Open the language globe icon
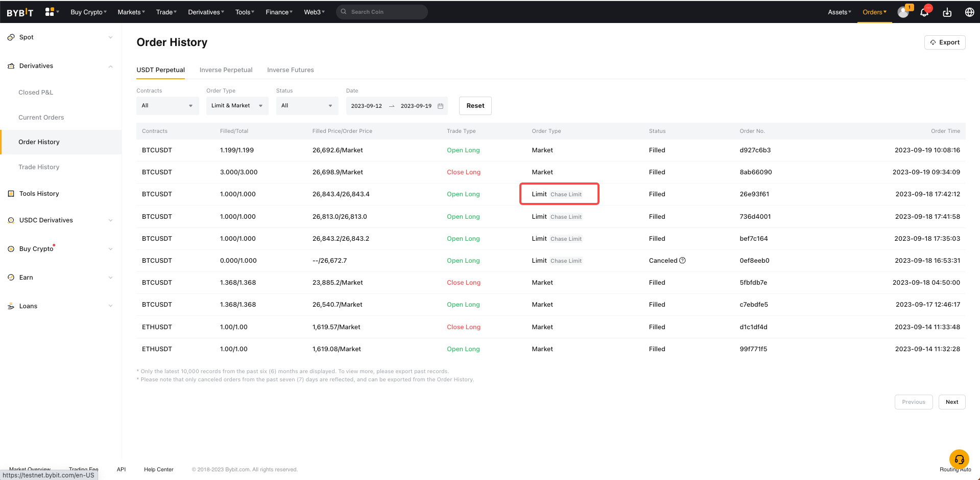Screen dimensions: 980x480 point(969,12)
